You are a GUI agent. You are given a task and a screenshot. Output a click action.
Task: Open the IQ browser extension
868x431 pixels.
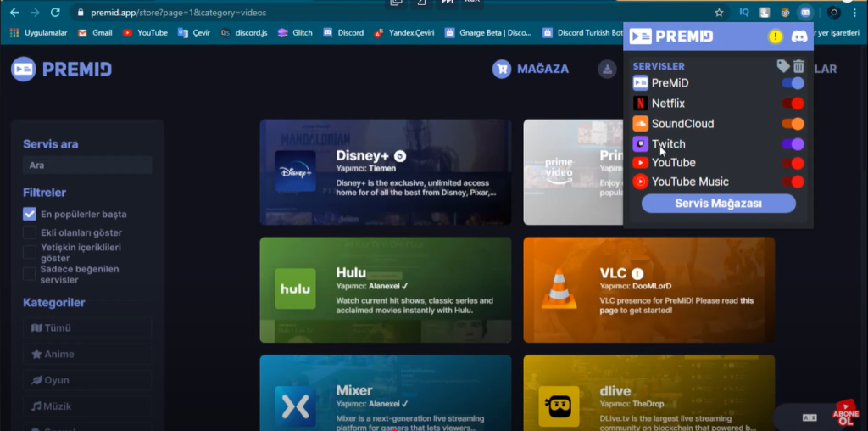pos(744,12)
